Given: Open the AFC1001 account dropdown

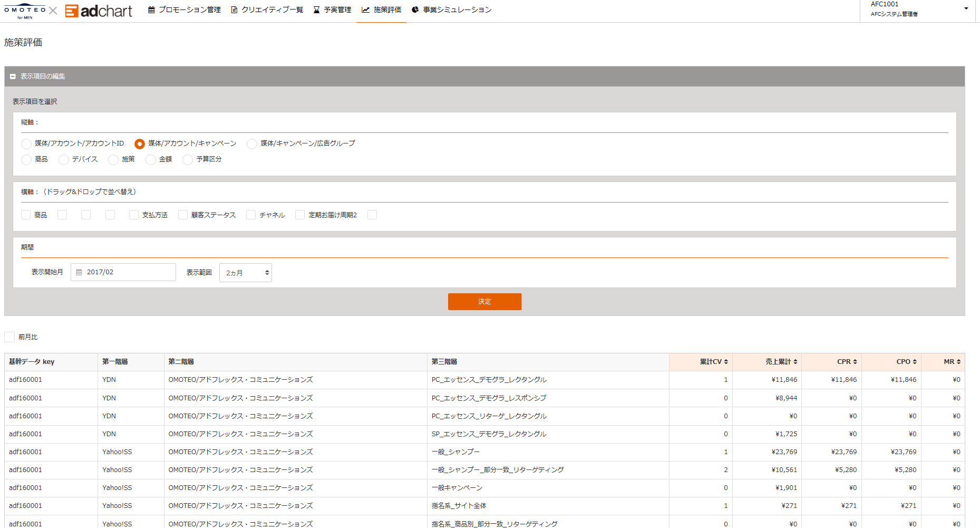Looking at the screenshot, I should tap(966, 8).
